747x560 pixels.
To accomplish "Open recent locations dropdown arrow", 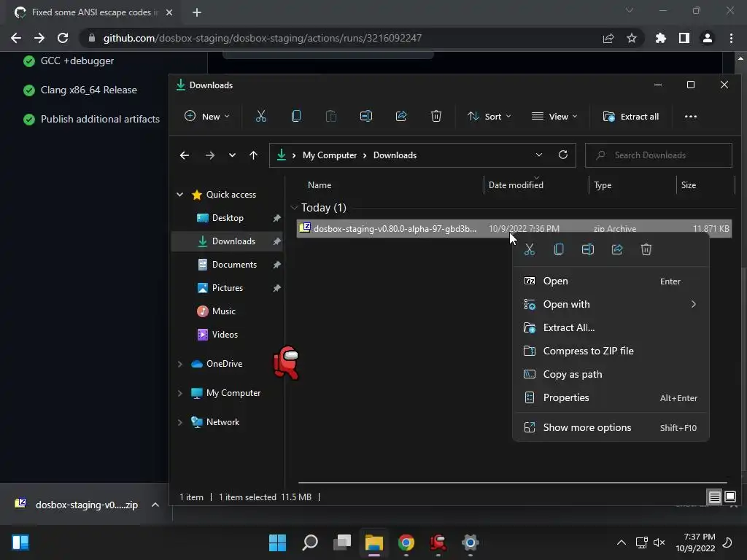I will coord(232,155).
